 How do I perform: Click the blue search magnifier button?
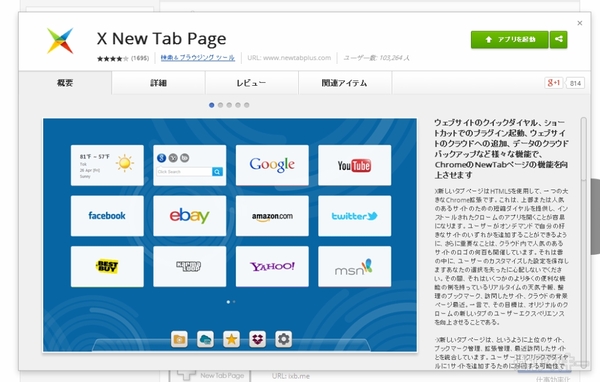pyautogui.click(x=217, y=172)
